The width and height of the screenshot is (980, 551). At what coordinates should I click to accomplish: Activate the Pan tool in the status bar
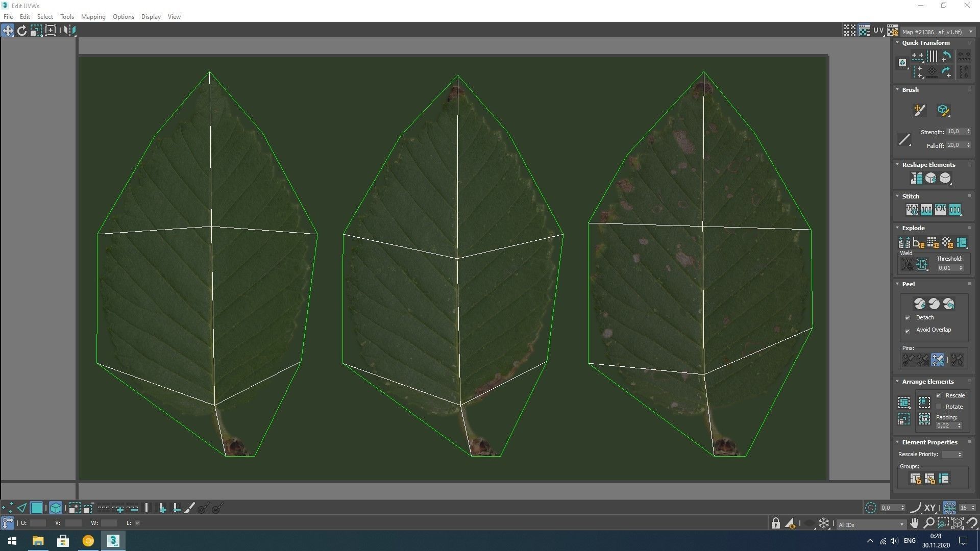[x=914, y=523]
